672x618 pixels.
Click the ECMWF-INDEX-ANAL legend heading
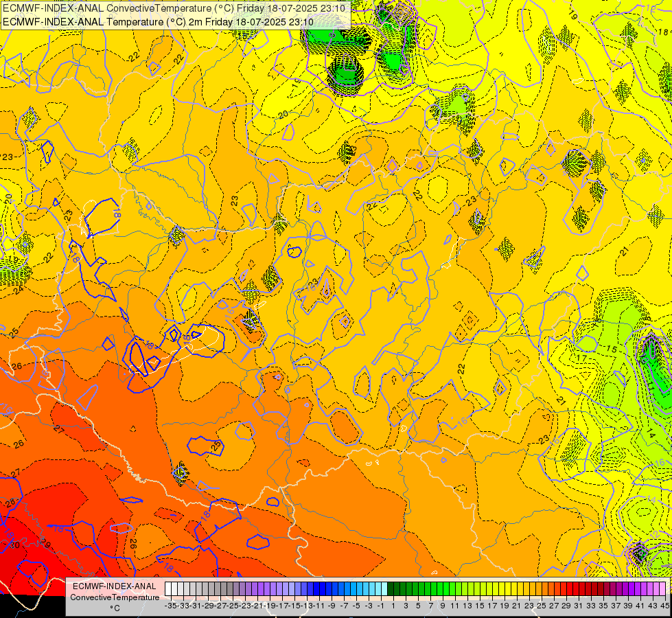tap(115, 586)
